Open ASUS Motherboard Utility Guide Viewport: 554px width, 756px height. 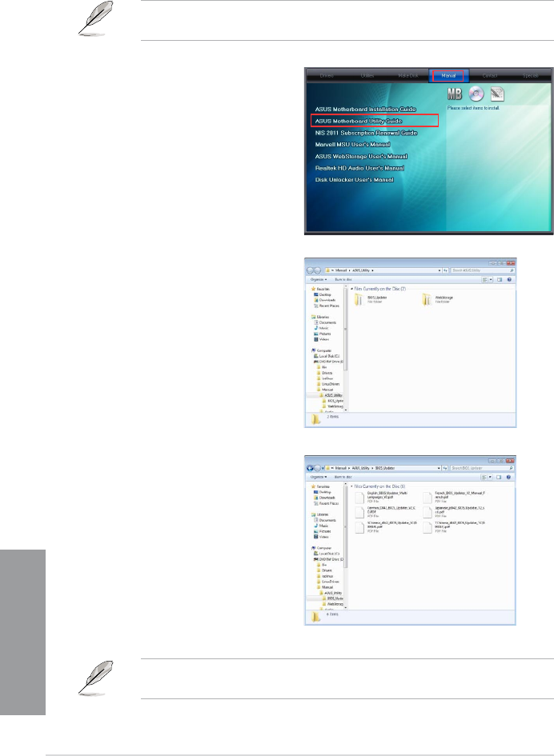tap(375, 121)
